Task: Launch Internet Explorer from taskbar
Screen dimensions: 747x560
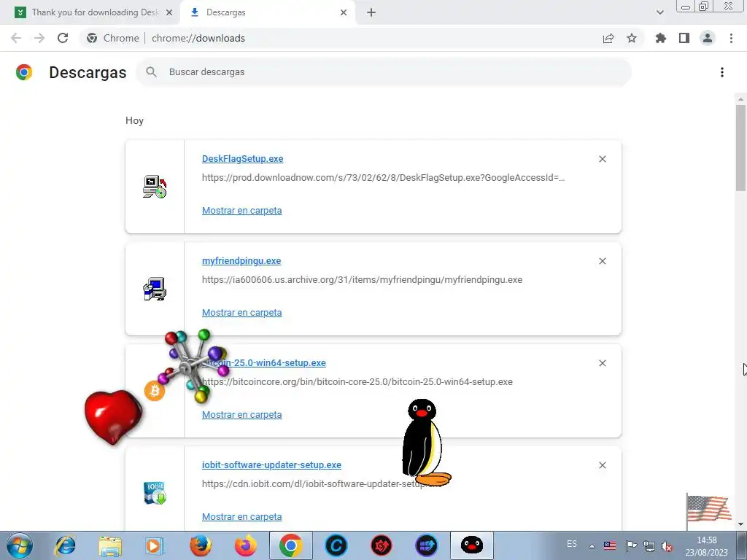Action: (65, 545)
